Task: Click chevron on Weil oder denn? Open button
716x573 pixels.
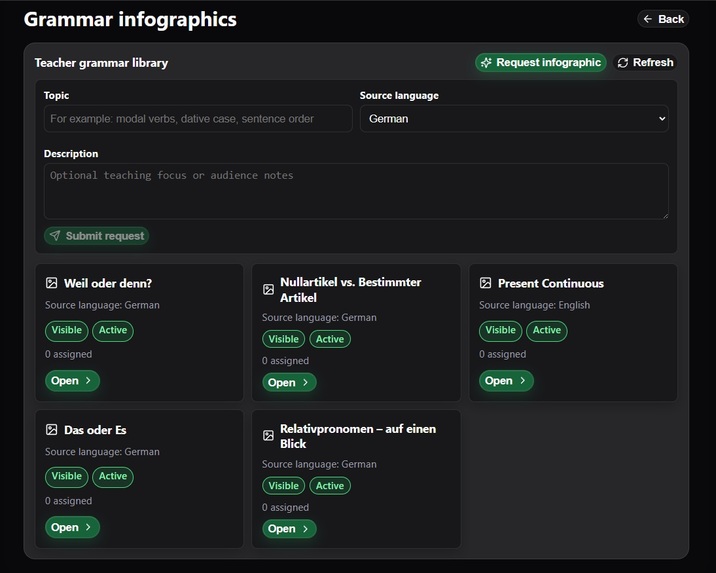Action: [x=88, y=380]
